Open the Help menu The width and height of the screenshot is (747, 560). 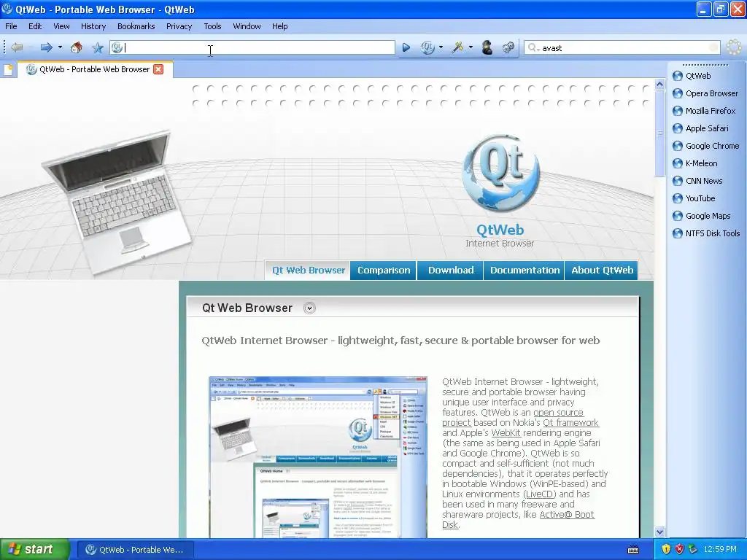click(x=279, y=26)
